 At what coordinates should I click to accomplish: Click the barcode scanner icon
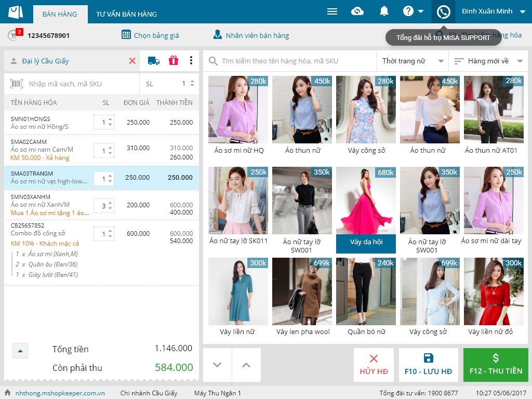click(x=16, y=84)
